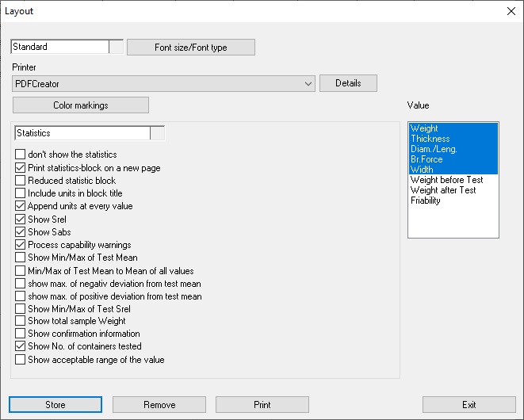Image resolution: width=524 pixels, height=420 pixels.
Task: Select Friability in the Value list
Action: [x=426, y=200]
